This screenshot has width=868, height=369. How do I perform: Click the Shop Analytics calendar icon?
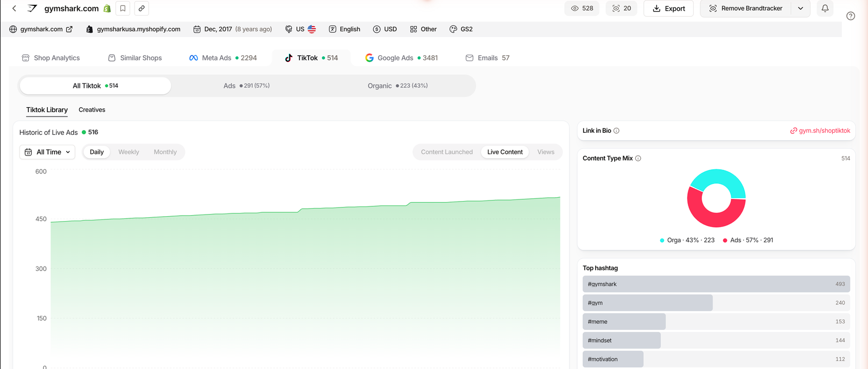coord(25,58)
